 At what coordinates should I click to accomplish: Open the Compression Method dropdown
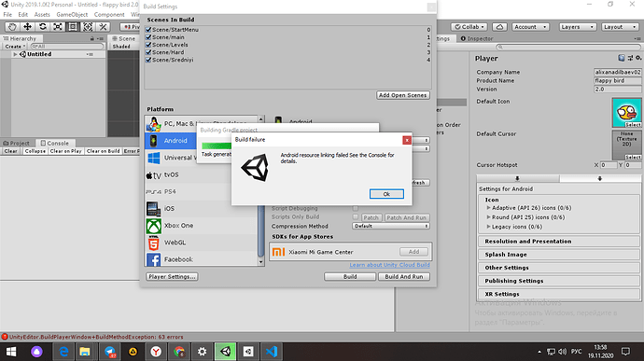[390, 226]
